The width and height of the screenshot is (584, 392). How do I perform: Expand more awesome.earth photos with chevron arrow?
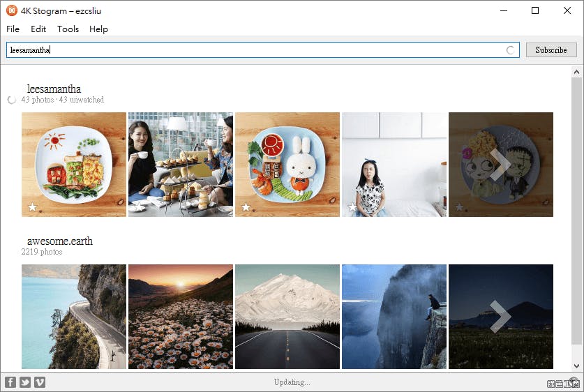click(x=500, y=317)
